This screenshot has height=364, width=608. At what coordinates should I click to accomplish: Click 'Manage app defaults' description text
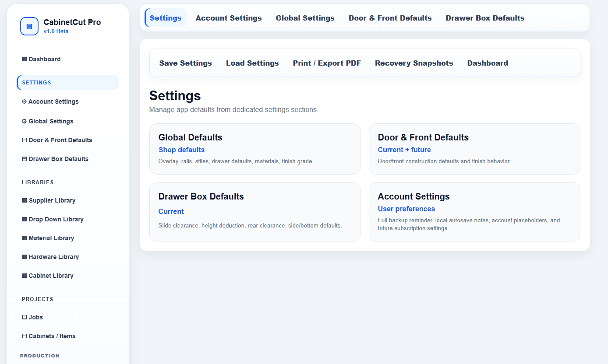(234, 109)
